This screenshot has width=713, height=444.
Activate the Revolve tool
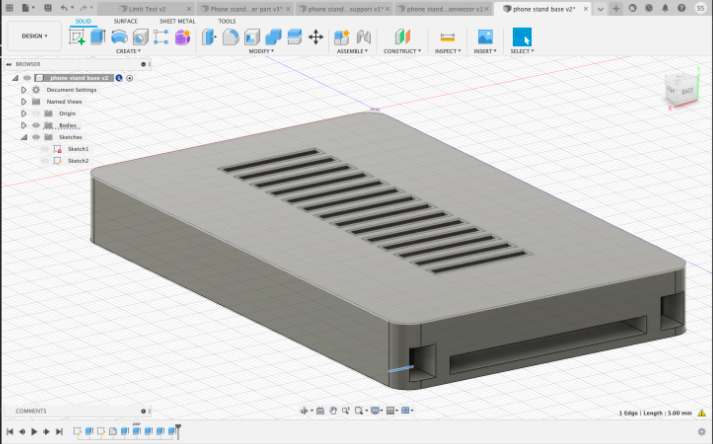point(119,37)
